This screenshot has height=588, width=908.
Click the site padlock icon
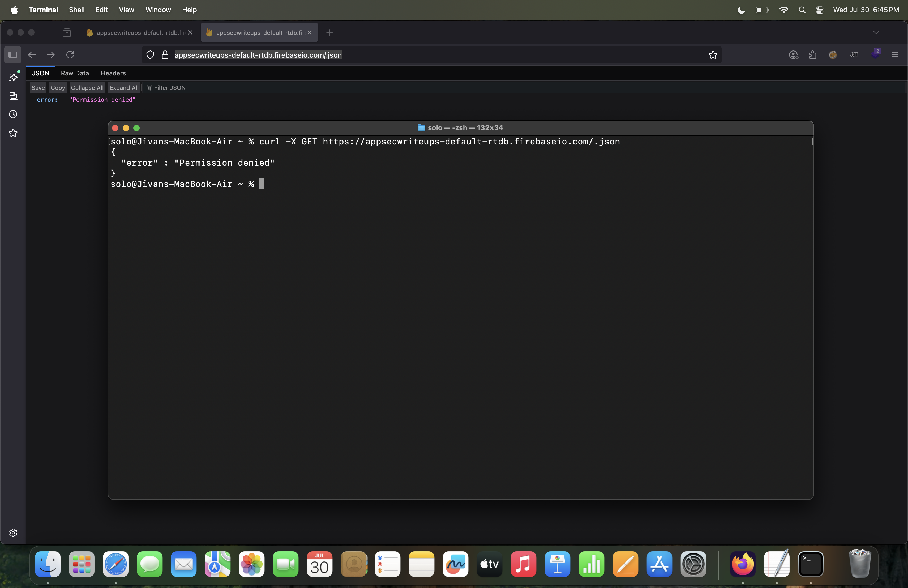click(165, 55)
